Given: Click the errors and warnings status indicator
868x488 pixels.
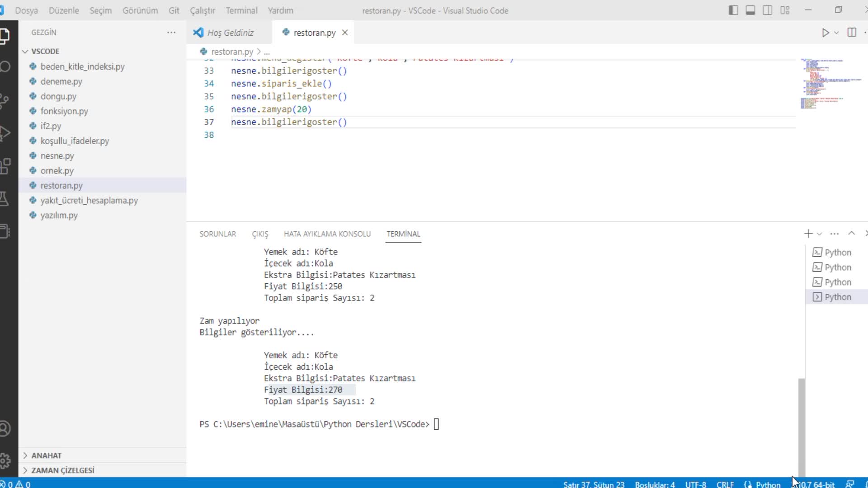Looking at the screenshot, I should click(15, 484).
